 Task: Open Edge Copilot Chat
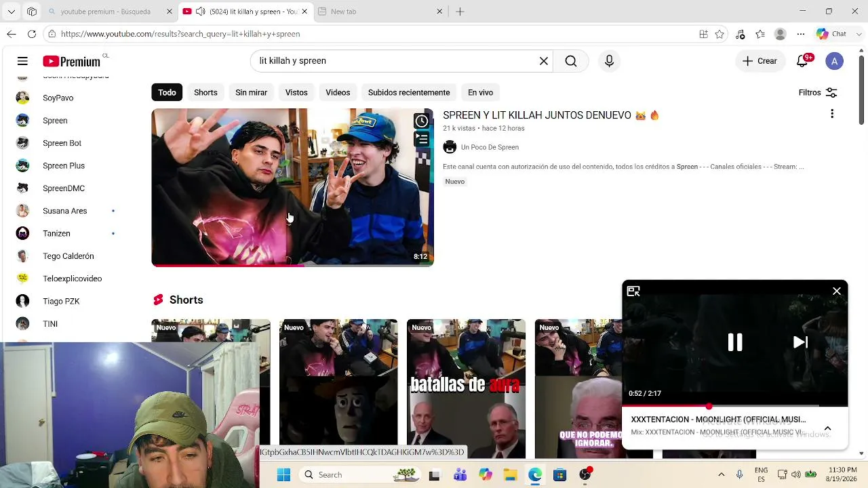831,34
